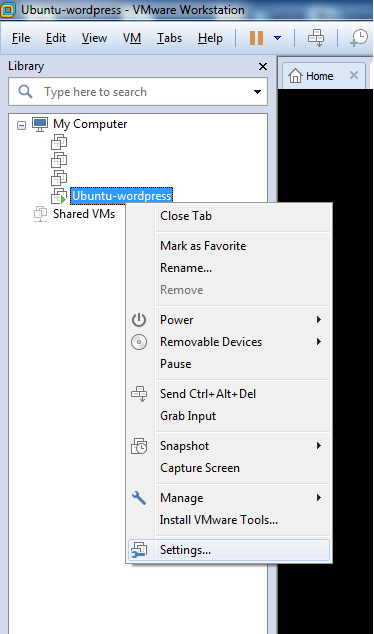Open the Removable Devices submenu

click(229, 342)
